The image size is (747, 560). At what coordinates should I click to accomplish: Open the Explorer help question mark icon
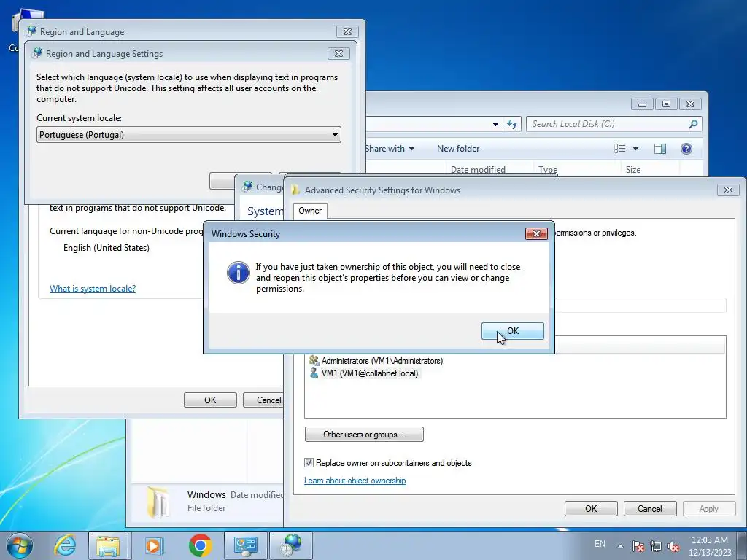[686, 149]
